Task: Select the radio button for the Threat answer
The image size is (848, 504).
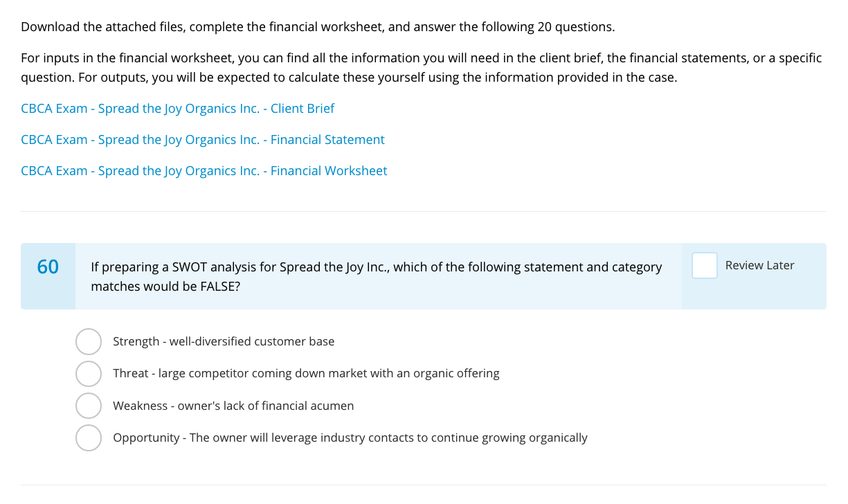Action: [x=89, y=374]
